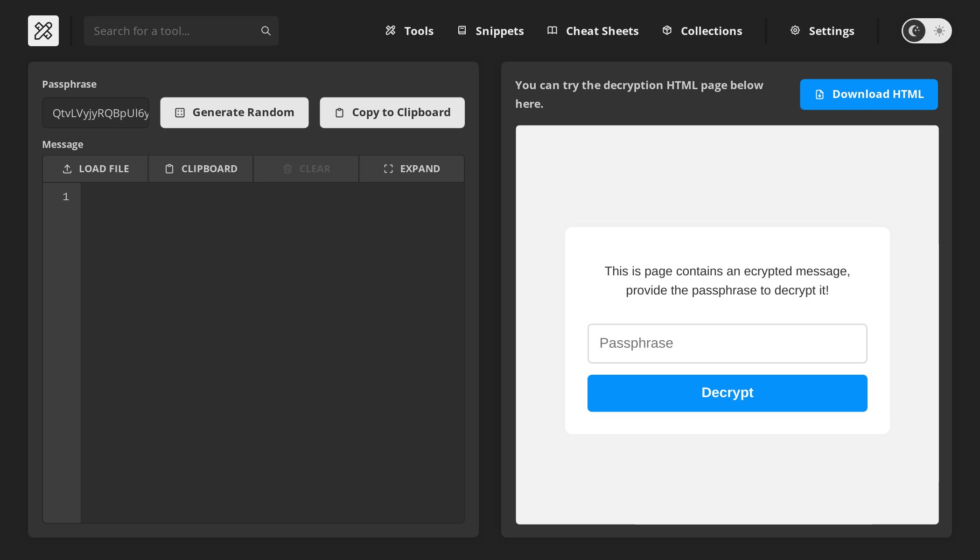Click line 1 of the message editor

coord(273,197)
